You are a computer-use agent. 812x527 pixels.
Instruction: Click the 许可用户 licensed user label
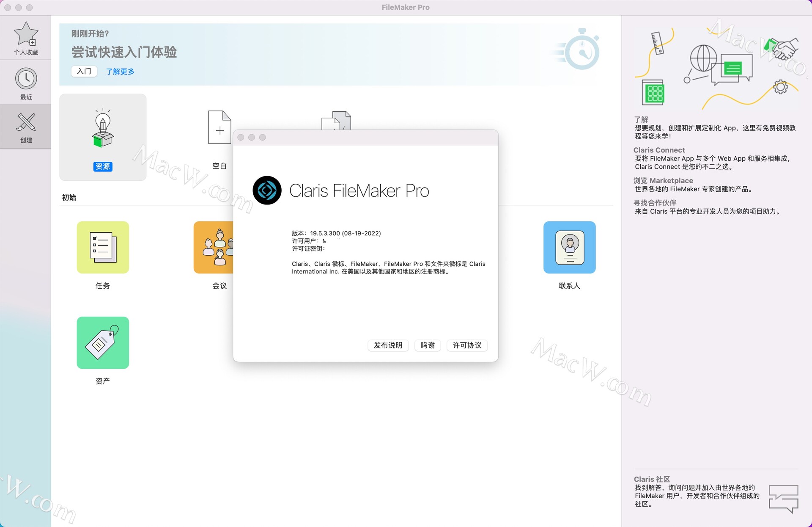pos(305,241)
